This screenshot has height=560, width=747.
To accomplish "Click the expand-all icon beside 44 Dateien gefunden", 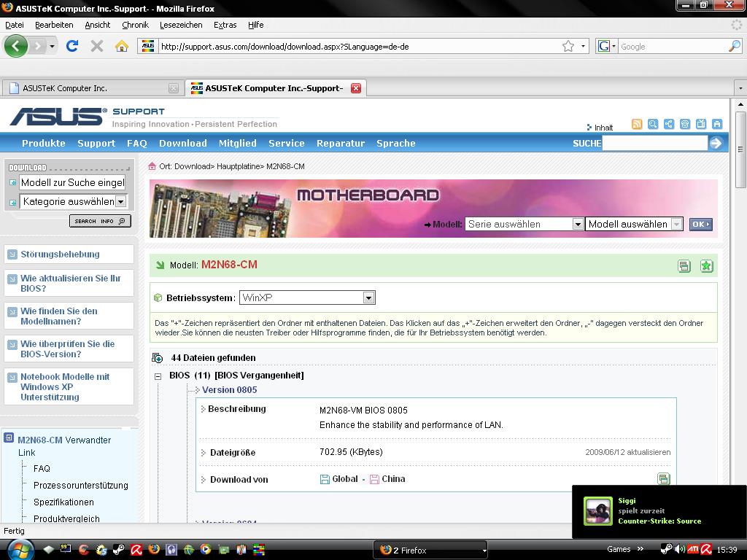I will coord(157,358).
